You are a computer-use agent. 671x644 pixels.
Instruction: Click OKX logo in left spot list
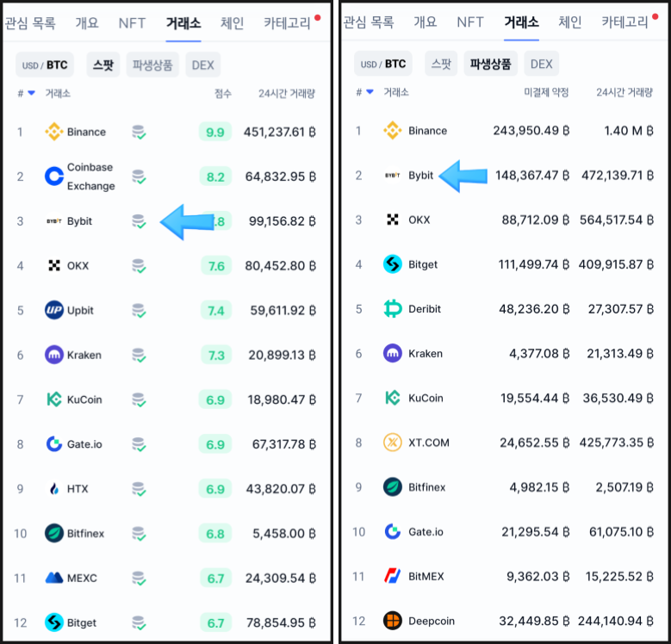coord(54,265)
